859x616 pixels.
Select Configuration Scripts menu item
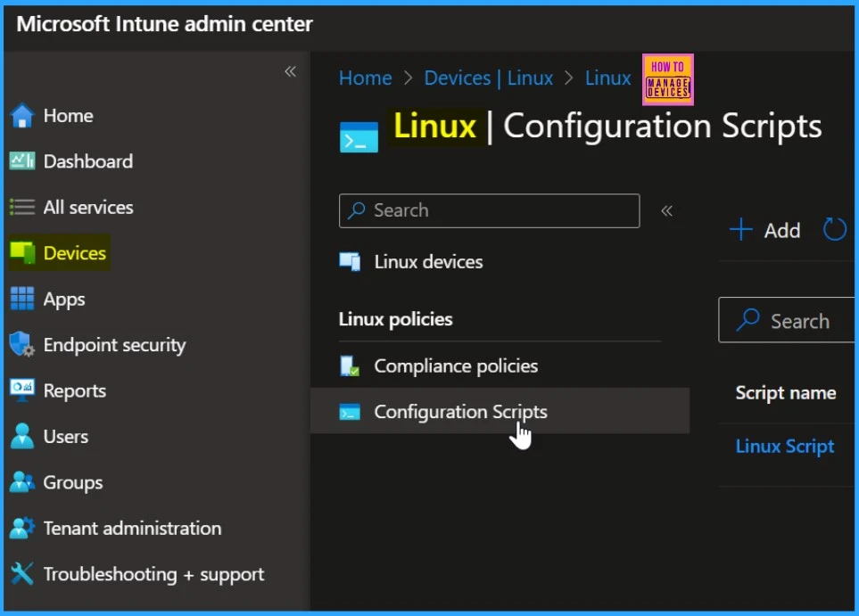click(500, 411)
